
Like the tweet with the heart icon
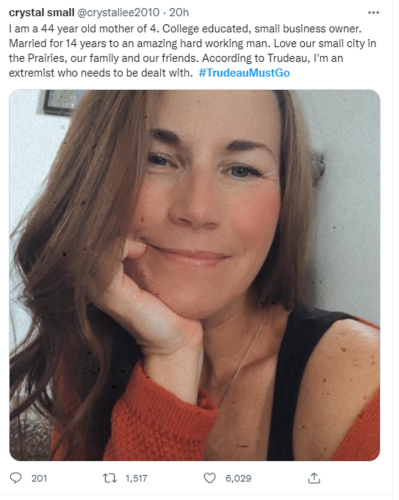[210, 478]
